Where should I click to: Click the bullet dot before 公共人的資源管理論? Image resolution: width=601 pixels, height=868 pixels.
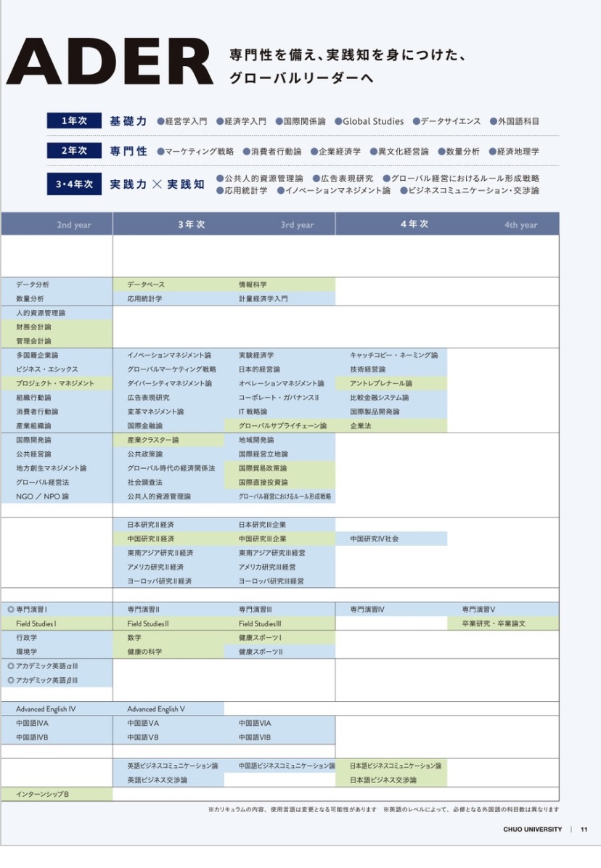219,179
